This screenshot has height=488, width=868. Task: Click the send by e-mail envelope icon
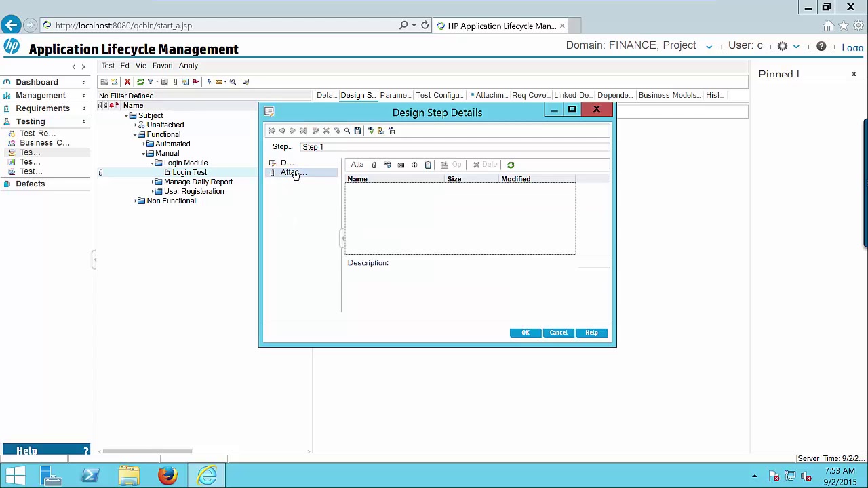pos(219,82)
